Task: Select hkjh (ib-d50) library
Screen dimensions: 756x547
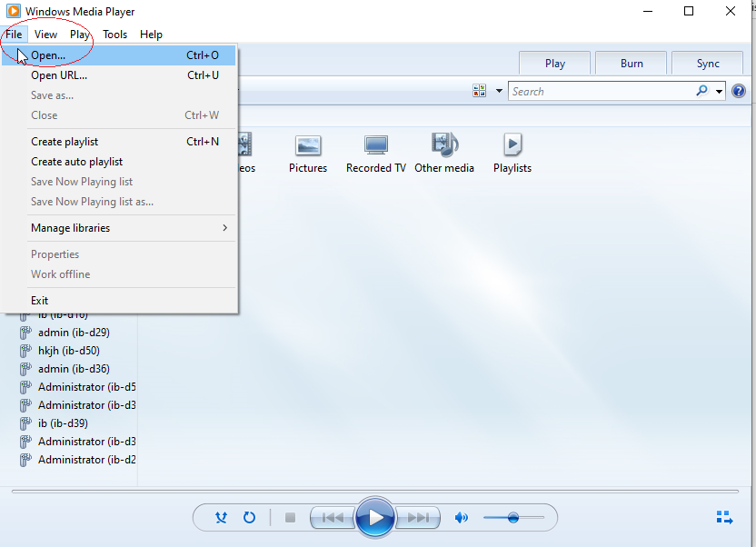Action: point(69,351)
